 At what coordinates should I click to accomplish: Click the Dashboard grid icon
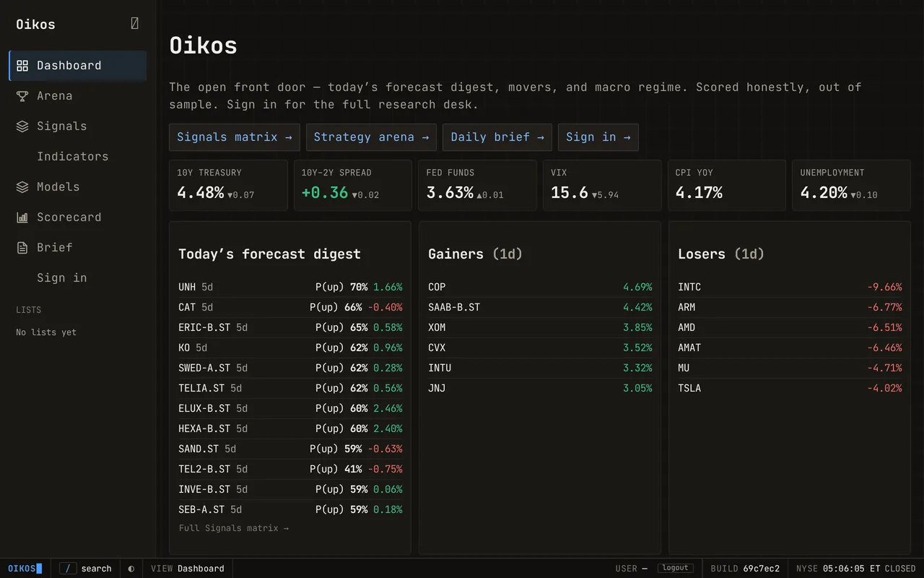[22, 66]
